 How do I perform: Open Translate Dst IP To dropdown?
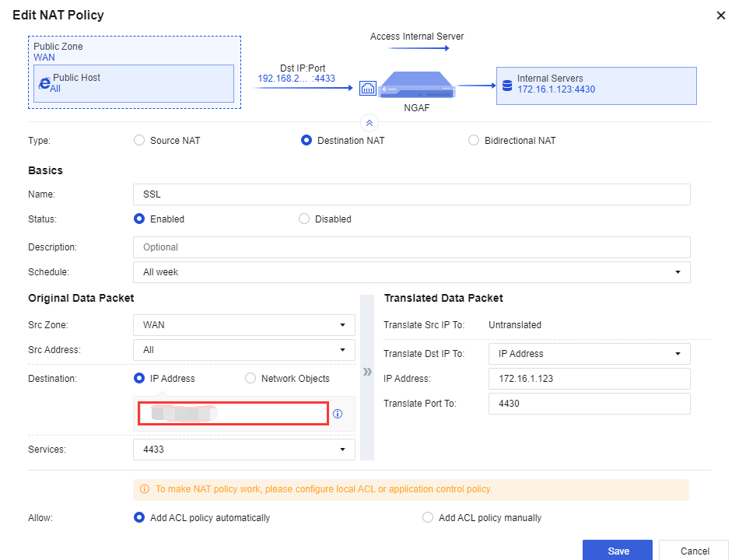589,354
